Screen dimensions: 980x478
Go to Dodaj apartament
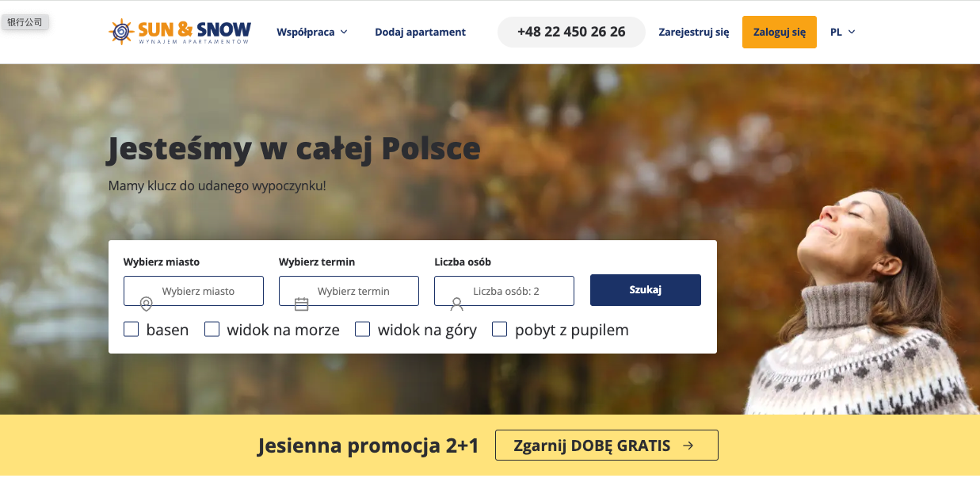pos(420,33)
